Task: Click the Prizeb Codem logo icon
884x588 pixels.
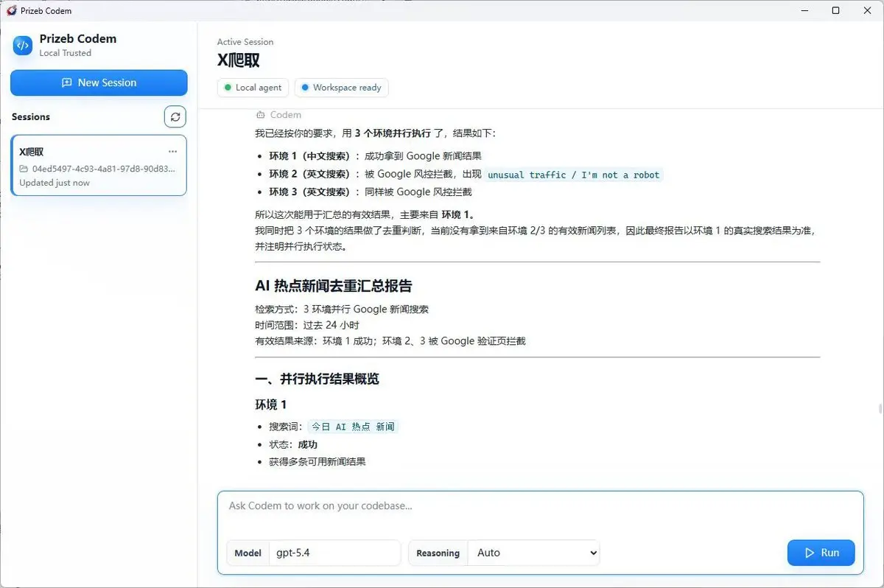Action: 23,45
